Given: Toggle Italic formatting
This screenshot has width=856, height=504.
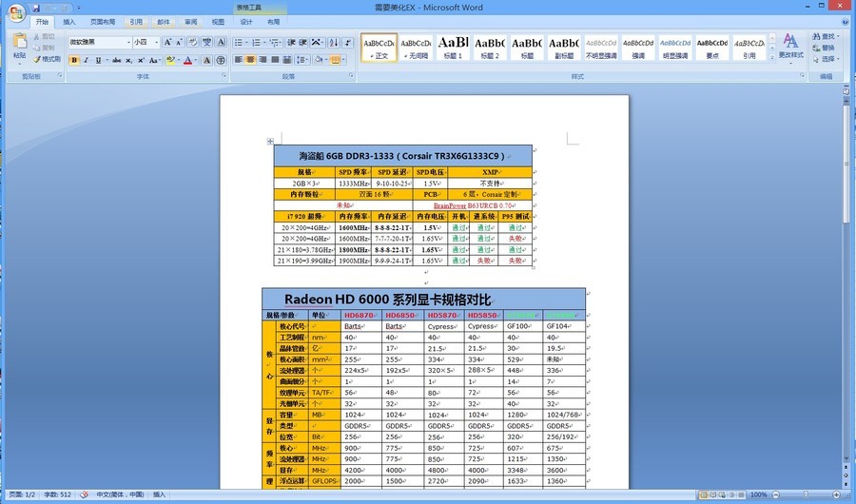Looking at the screenshot, I should [87, 60].
